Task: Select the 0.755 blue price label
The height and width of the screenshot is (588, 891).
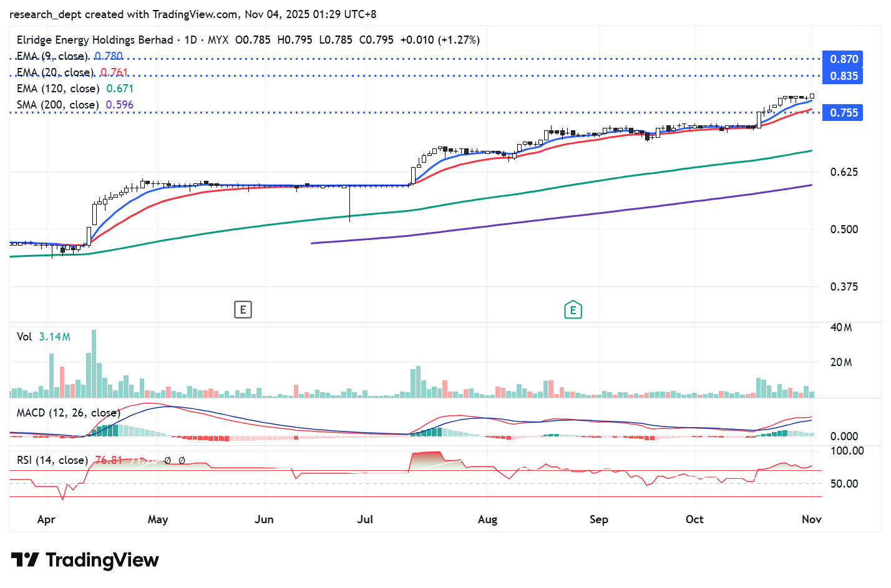Action: pos(842,113)
